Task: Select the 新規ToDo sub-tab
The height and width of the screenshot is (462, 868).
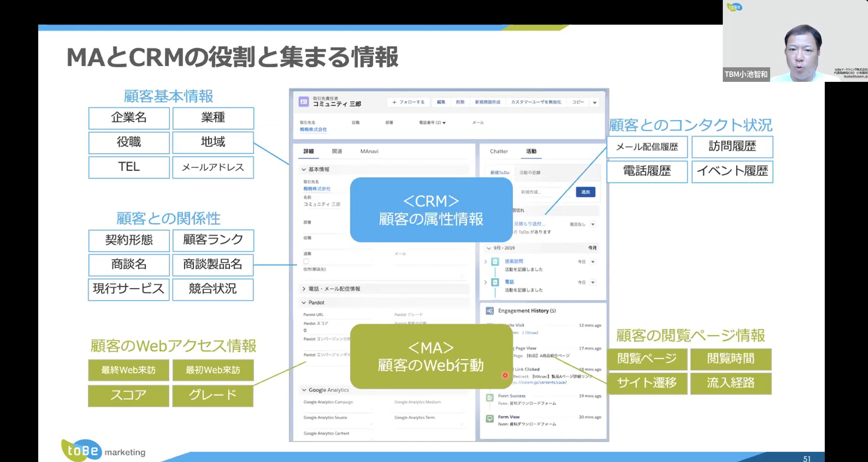Action: (500, 173)
